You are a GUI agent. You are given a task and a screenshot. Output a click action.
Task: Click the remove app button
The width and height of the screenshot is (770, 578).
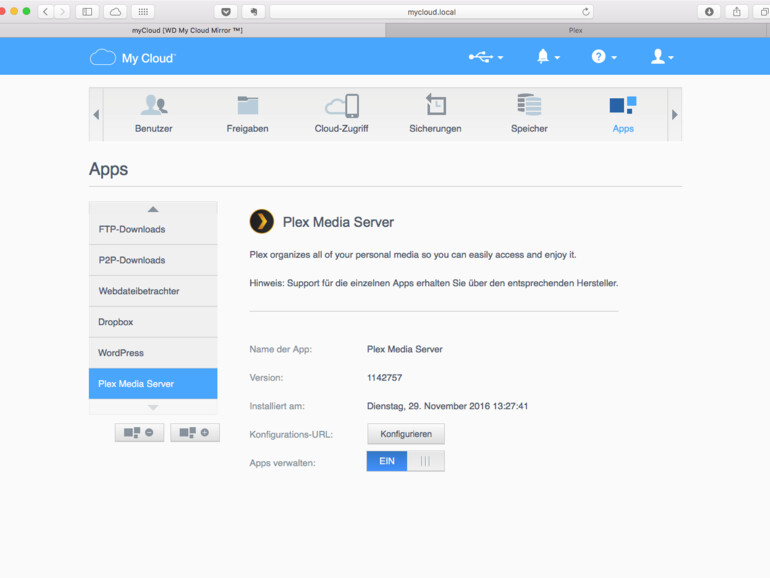click(139, 433)
